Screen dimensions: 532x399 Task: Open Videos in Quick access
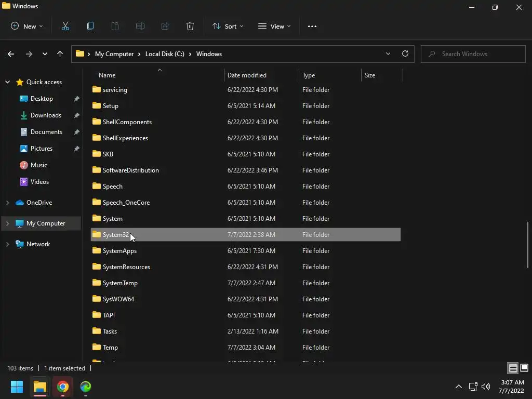pos(39,182)
